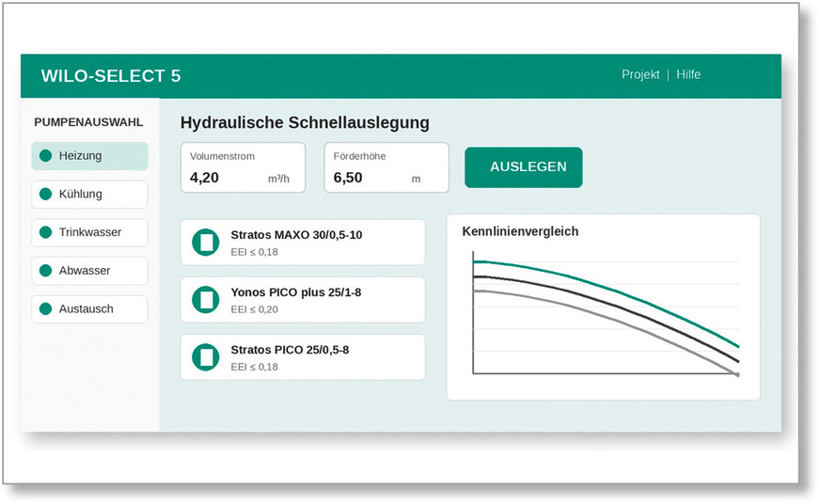Click the Volumenstrom field label
The image size is (820, 504).
222,156
